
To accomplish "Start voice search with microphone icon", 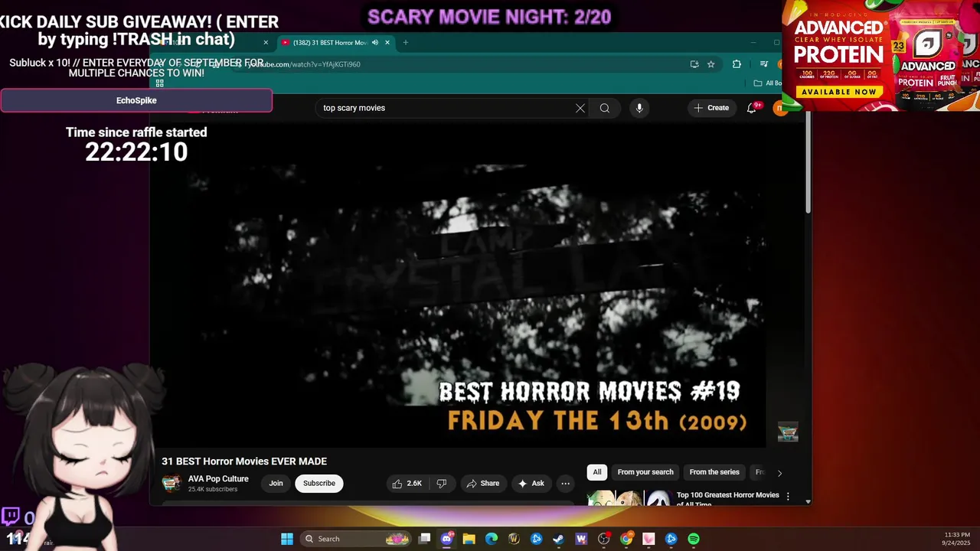I will click(639, 108).
